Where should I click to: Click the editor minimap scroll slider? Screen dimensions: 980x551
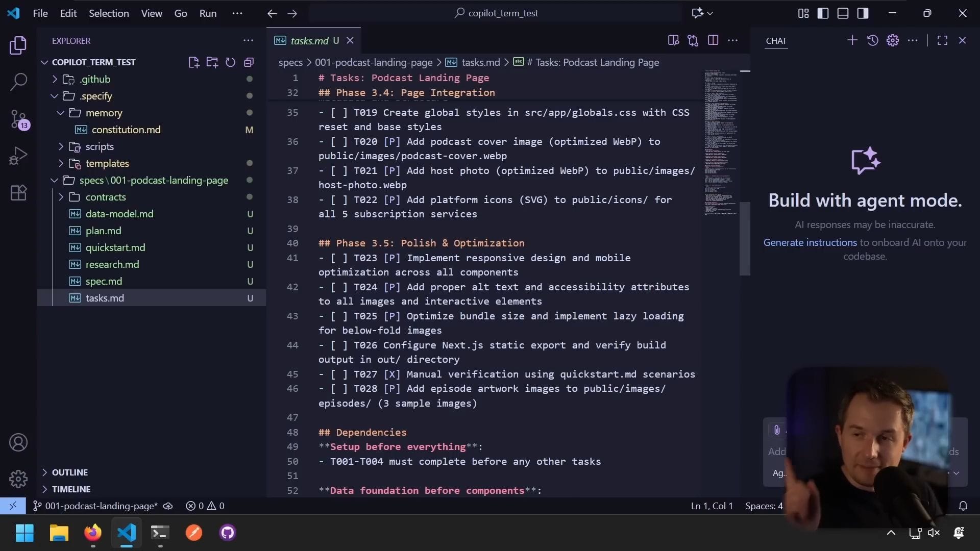tap(745, 239)
